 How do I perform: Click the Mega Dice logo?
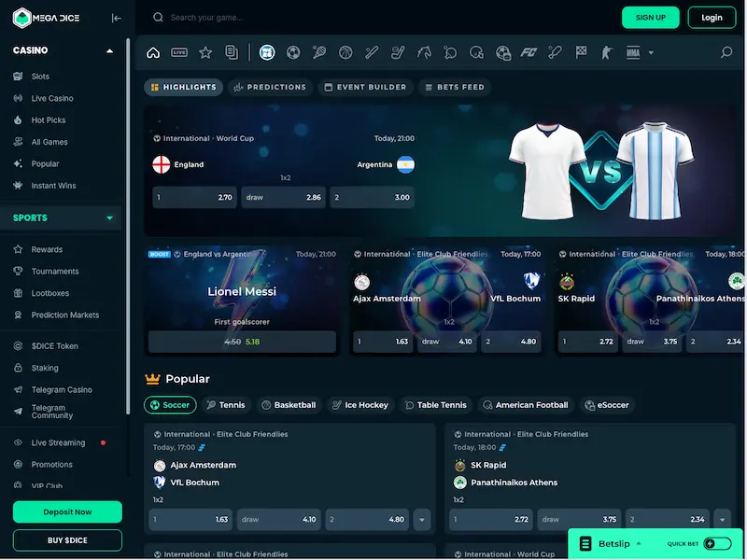pos(46,18)
